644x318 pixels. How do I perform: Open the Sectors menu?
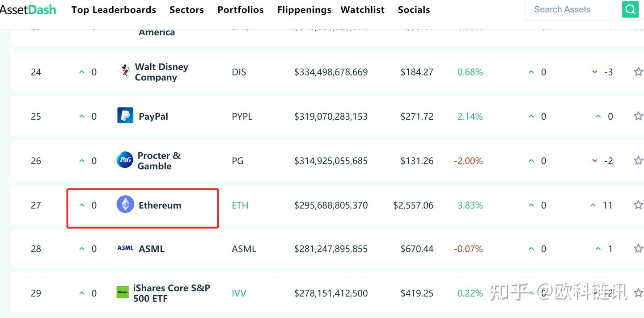186,10
